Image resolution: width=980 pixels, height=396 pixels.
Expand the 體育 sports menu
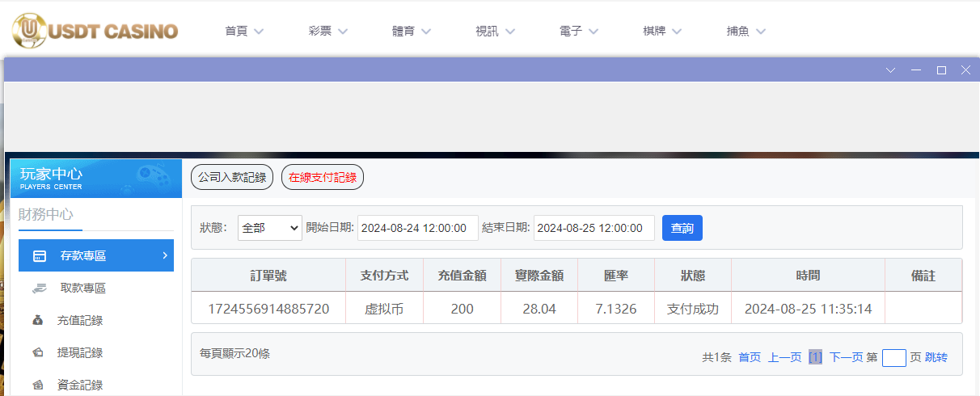click(x=412, y=32)
